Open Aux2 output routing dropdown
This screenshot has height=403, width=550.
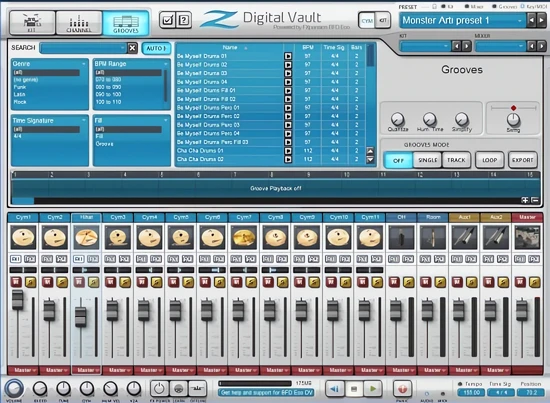click(496, 370)
